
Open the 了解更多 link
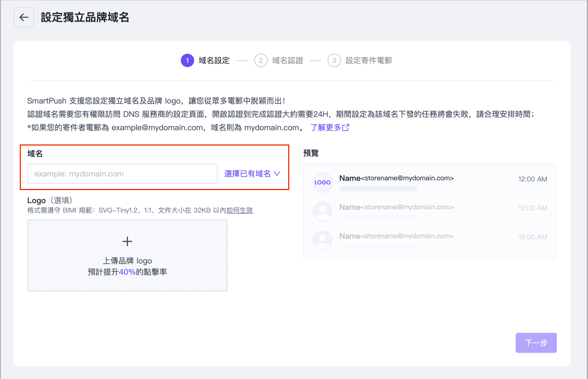tap(326, 127)
